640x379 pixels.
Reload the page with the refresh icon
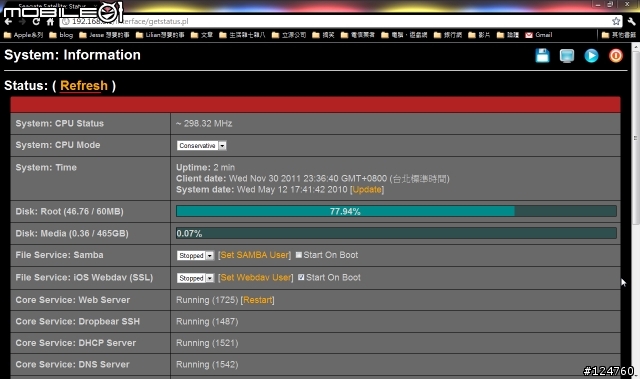tap(36, 22)
